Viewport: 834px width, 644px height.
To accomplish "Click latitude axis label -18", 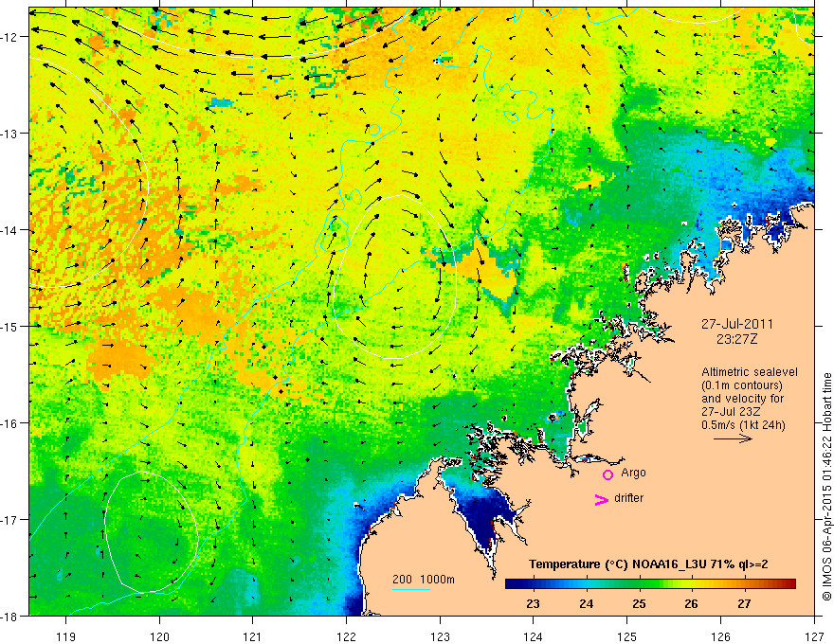I will point(9,616).
